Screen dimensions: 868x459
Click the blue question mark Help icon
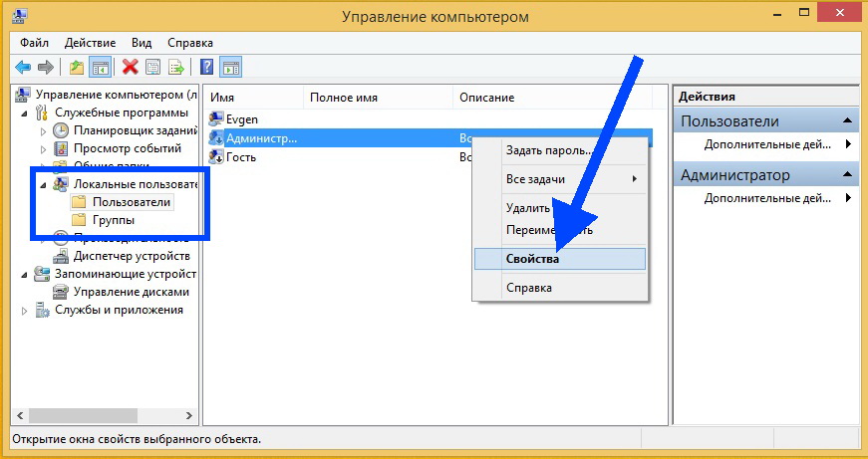[x=206, y=68]
